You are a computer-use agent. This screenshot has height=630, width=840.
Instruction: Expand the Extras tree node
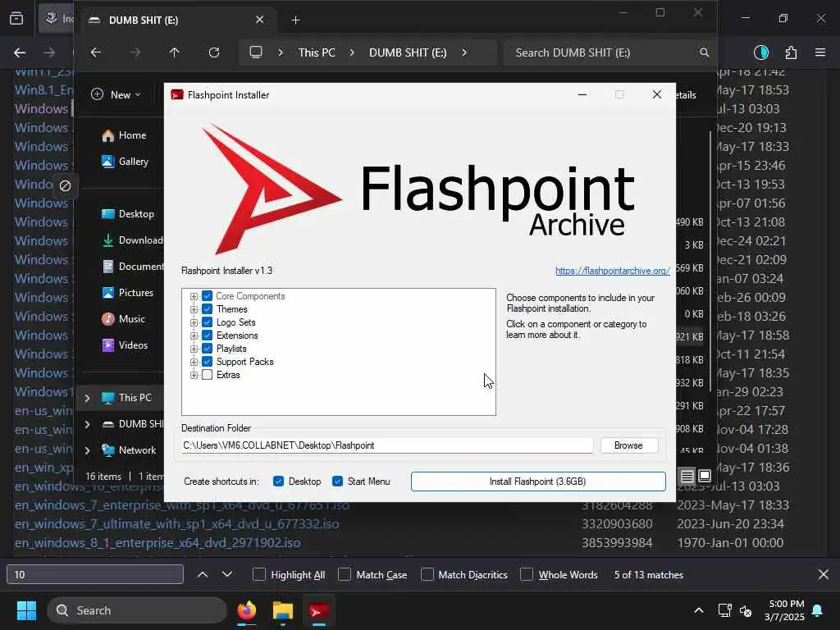tap(194, 375)
